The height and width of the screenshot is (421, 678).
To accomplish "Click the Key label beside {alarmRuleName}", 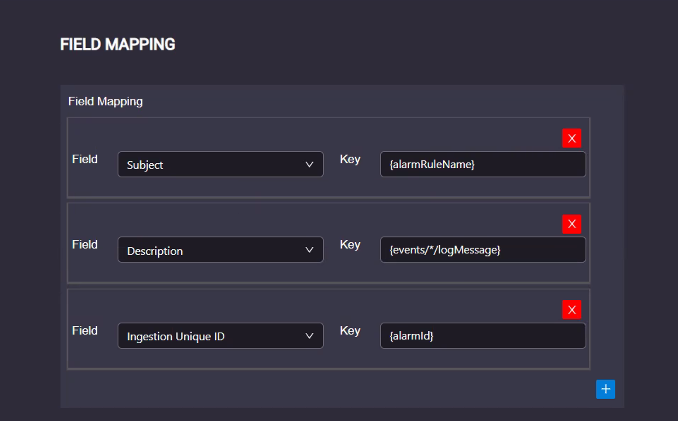I will coord(350,159).
